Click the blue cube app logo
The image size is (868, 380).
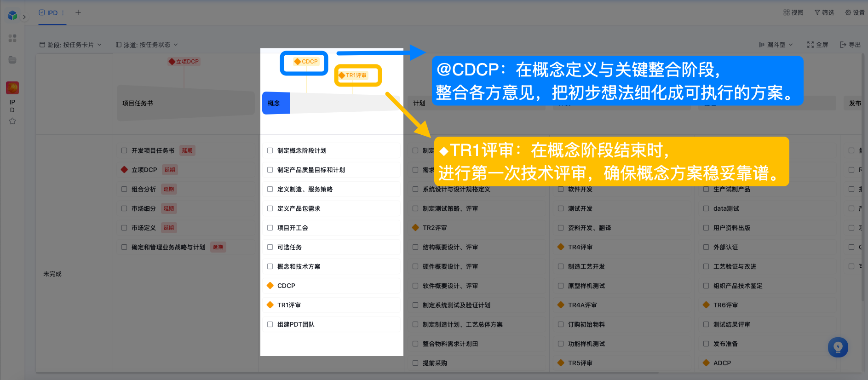(12, 16)
